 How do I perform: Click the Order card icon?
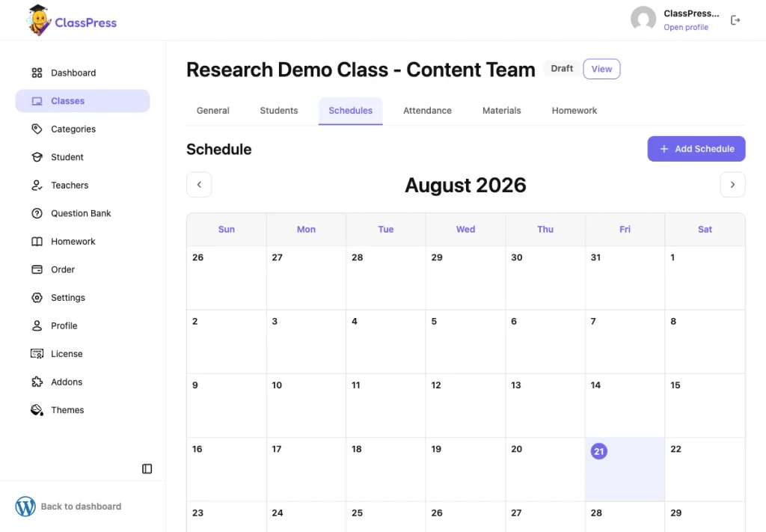coord(37,269)
